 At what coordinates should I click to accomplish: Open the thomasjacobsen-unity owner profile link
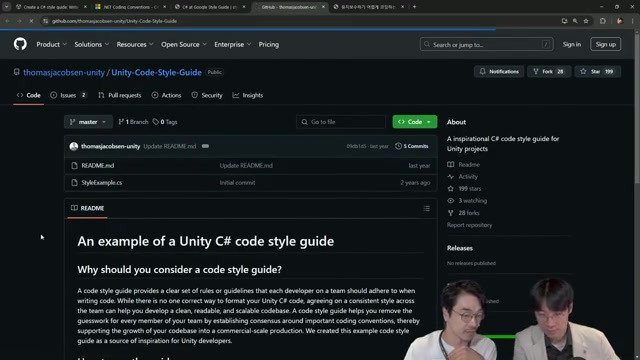click(64, 72)
